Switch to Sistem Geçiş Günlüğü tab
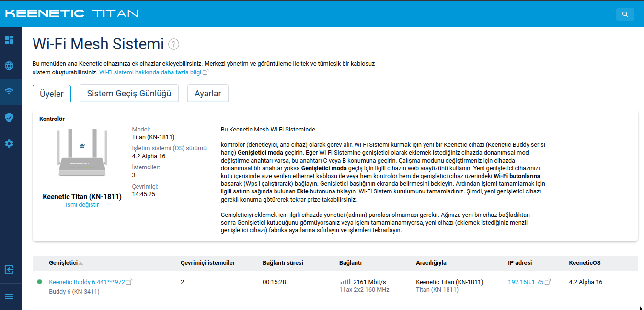Screen dimensions: 644x310 (129, 94)
